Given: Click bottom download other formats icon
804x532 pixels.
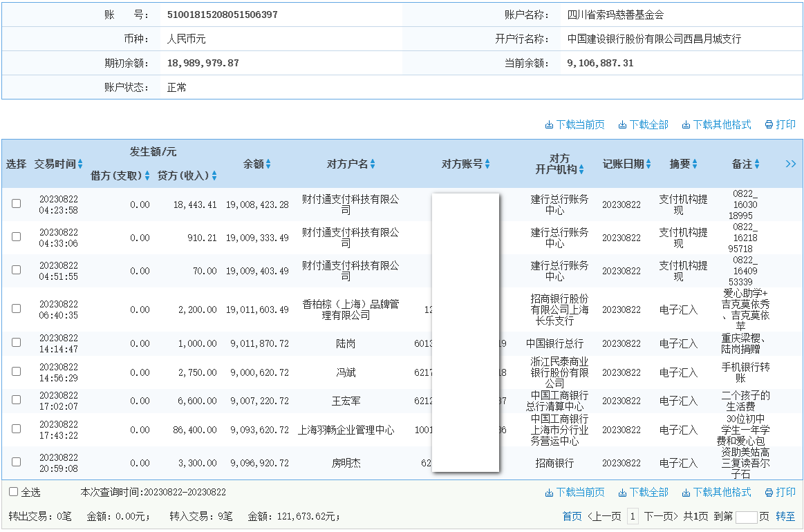Looking at the screenshot, I should (x=686, y=493).
